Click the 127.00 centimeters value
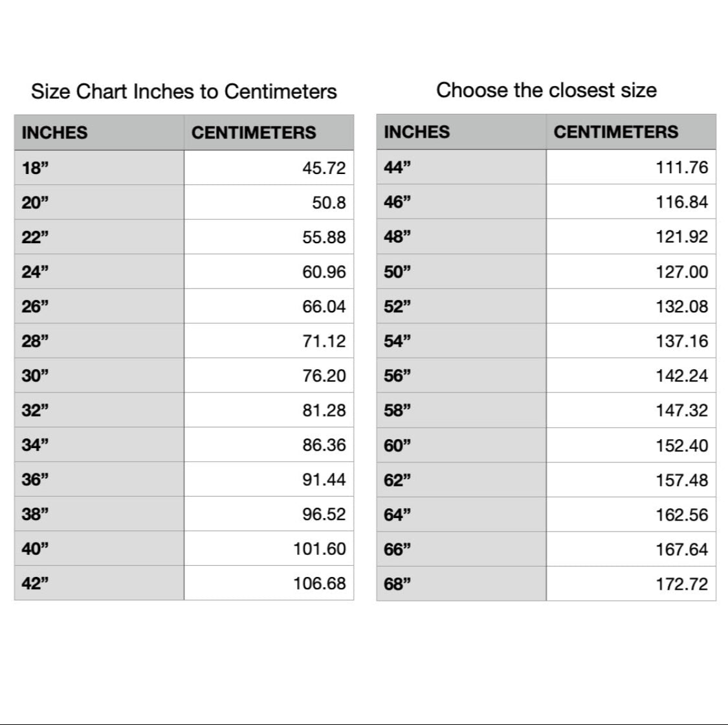The width and height of the screenshot is (728, 725). click(681, 272)
